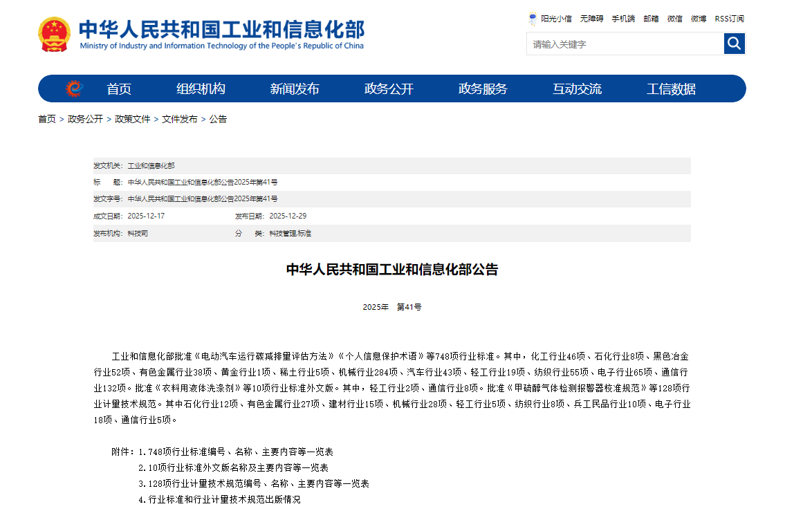Click the red swirl icon in navigation bar
This screenshot has width=812, height=511.
click(74, 89)
